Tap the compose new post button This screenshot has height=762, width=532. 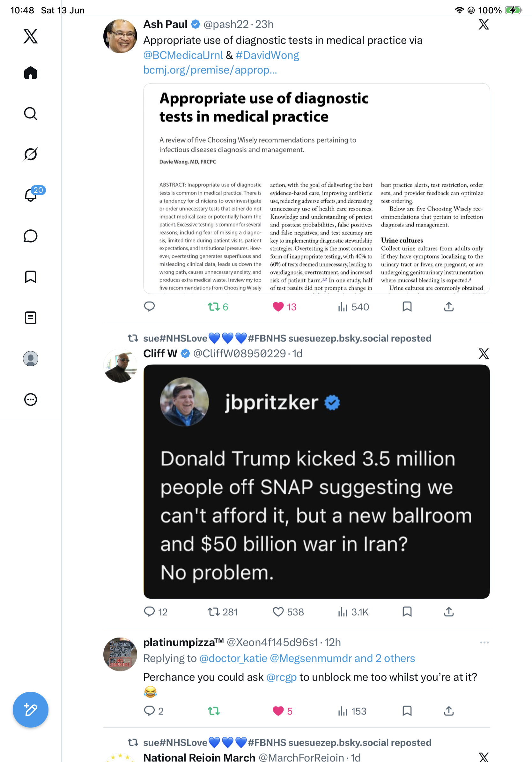coord(31,710)
